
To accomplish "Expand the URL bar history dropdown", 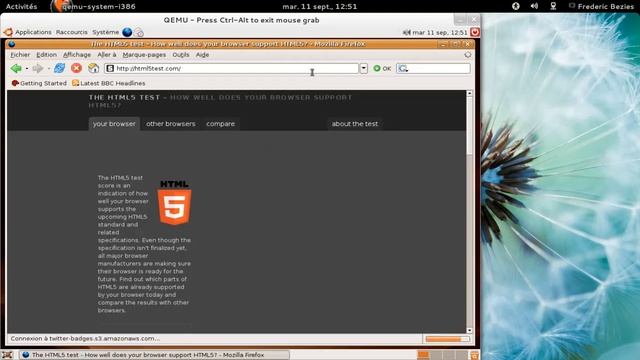I will pos(364,69).
